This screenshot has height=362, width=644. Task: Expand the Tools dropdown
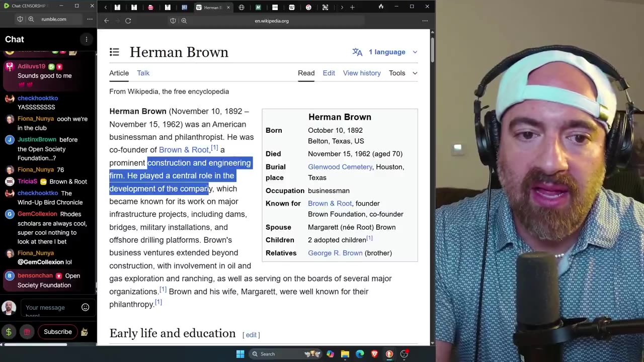(403, 73)
